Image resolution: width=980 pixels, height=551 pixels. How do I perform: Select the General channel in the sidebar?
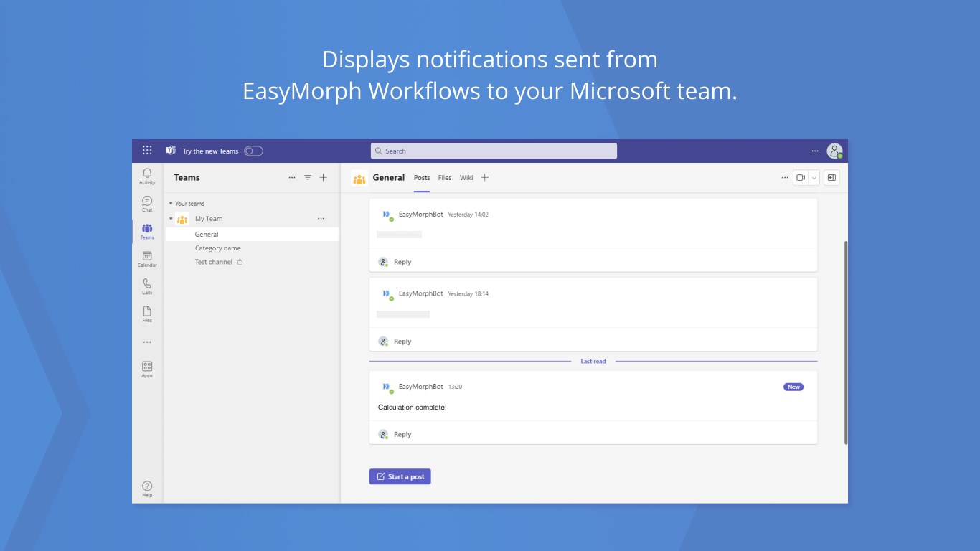[252, 235]
